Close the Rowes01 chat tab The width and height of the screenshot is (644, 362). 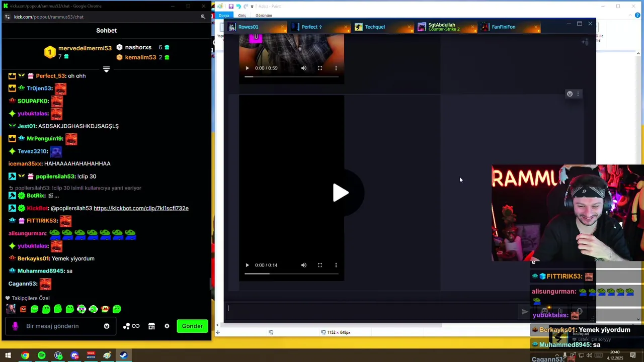coord(283,27)
